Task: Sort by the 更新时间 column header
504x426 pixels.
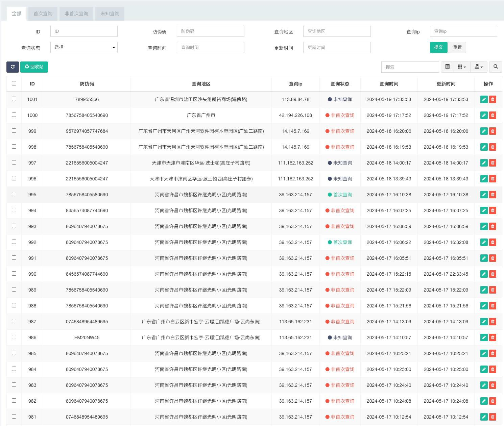Action: coord(446,84)
